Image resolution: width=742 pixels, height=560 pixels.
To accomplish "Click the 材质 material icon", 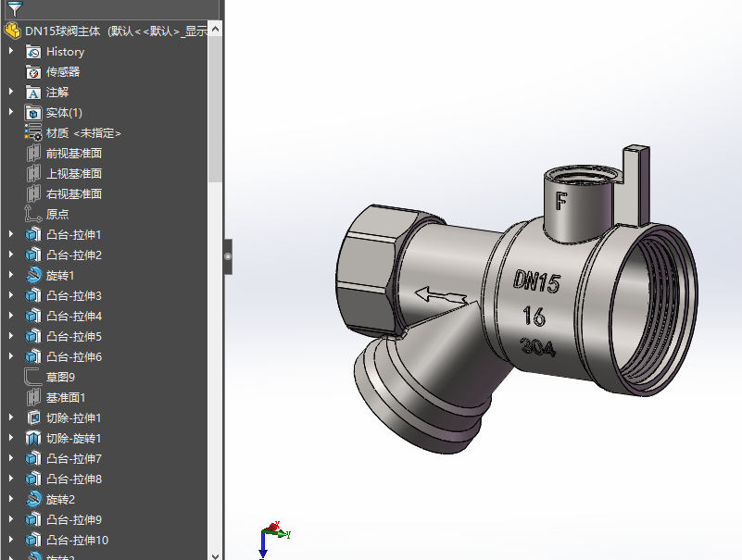I will click(x=33, y=133).
